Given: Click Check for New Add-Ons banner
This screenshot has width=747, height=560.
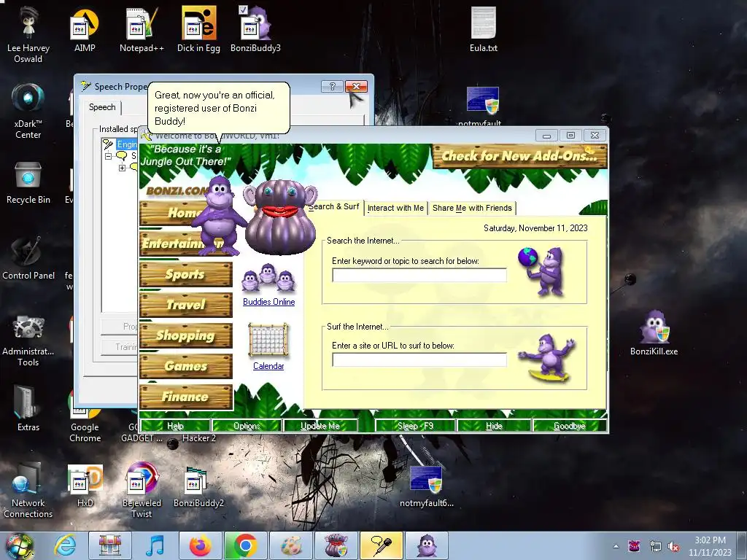Looking at the screenshot, I should pyautogui.click(x=519, y=156).
